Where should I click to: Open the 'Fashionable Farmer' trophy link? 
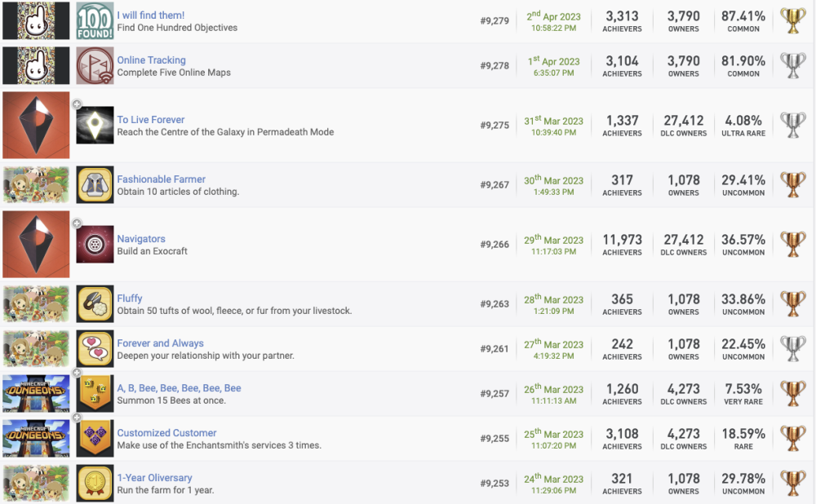tap(161, 179)
